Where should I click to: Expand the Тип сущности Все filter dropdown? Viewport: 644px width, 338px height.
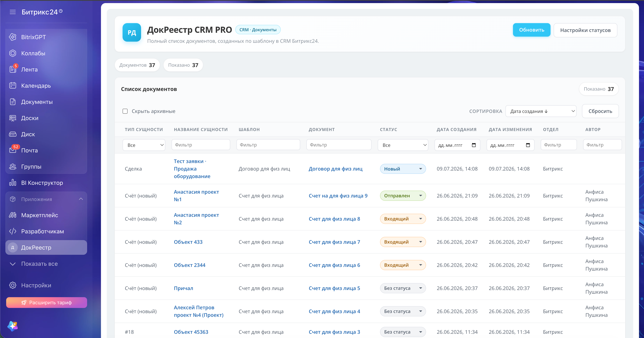pyautogui.click(x=144, y=145)
